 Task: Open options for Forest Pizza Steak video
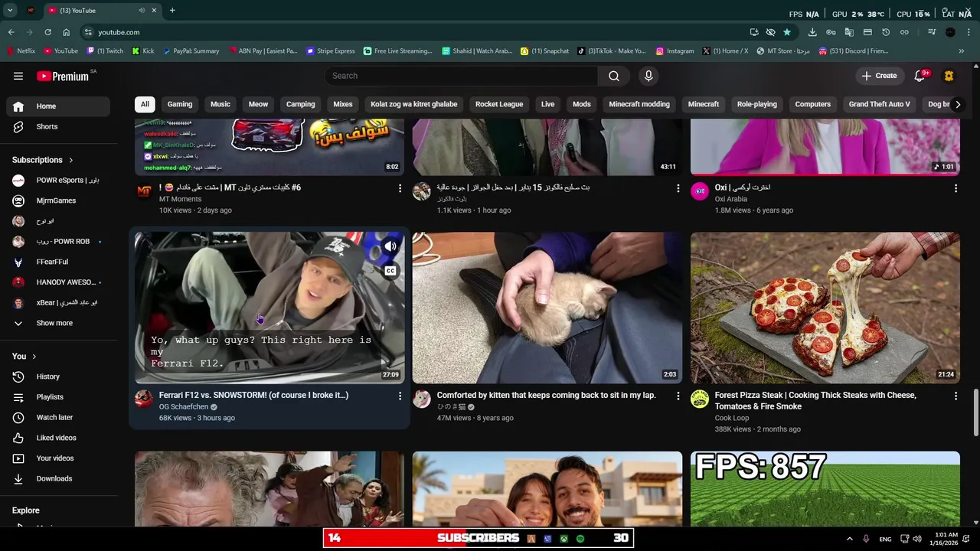click(955, 396)
